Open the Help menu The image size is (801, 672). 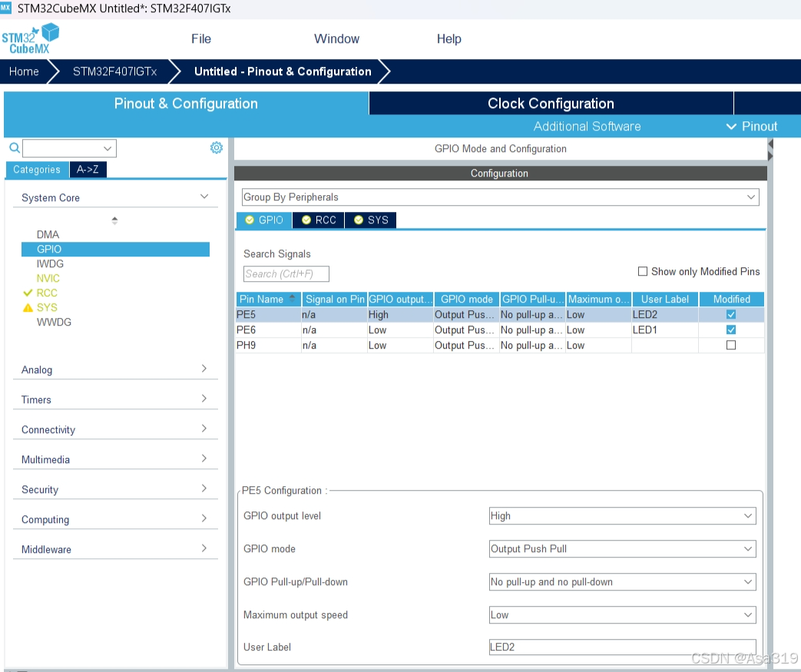(x=449, y=39)
